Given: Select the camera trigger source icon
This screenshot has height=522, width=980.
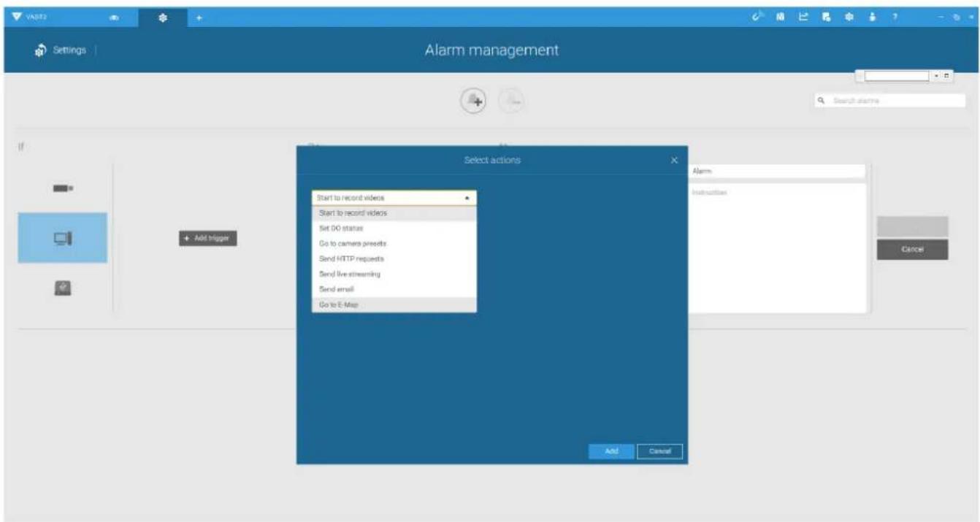Looking at the screenshot, I should point(63,189).
